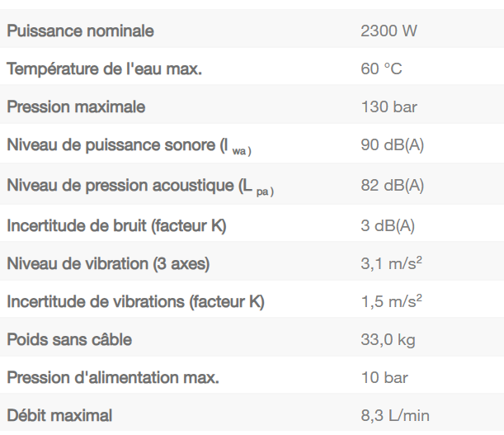Select the 60 °C value
504x435 pixels.
(x=381, y=69)
